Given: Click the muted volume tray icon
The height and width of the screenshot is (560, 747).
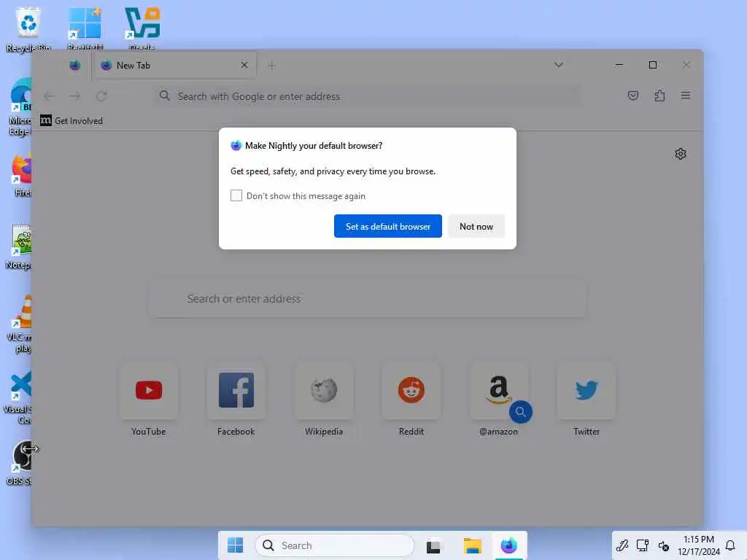Looking at the screenshot, I should click(x=664, y=545).
